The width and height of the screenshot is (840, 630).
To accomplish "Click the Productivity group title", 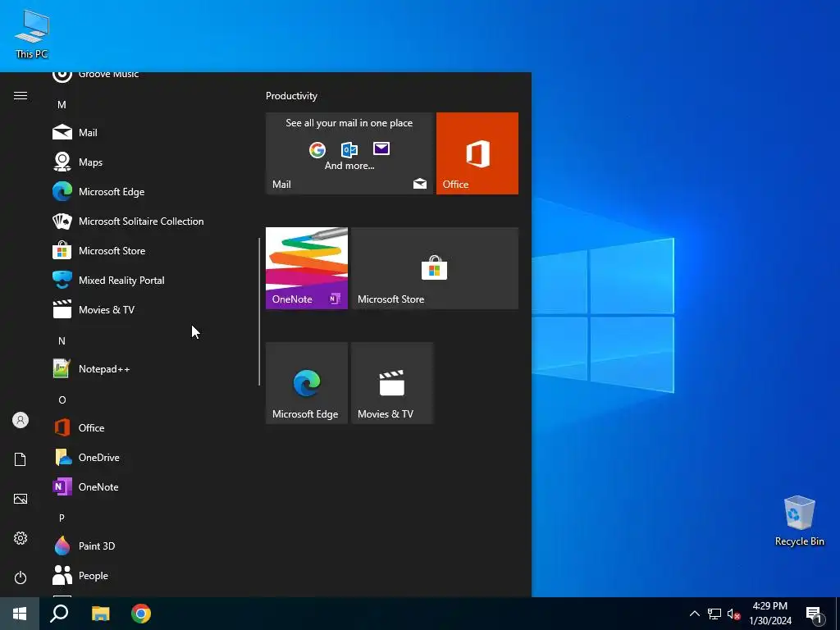I will tap(291, 96).
